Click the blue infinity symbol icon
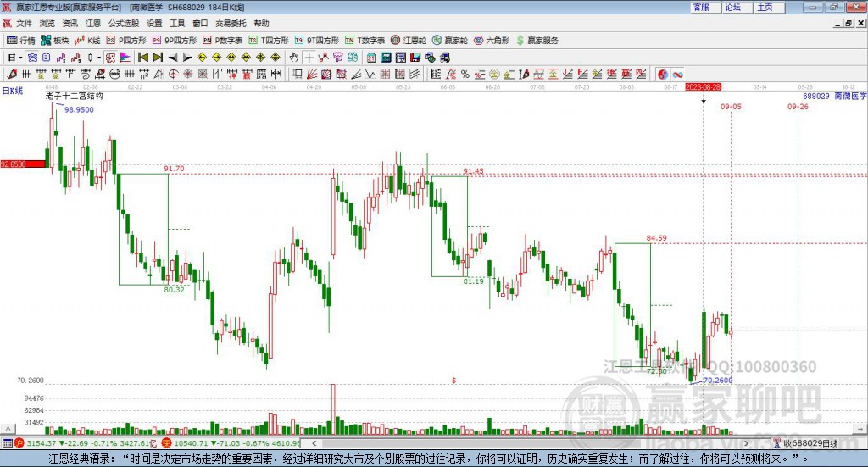Viewport: 868px width, 467px height. (x=677, y=74)
